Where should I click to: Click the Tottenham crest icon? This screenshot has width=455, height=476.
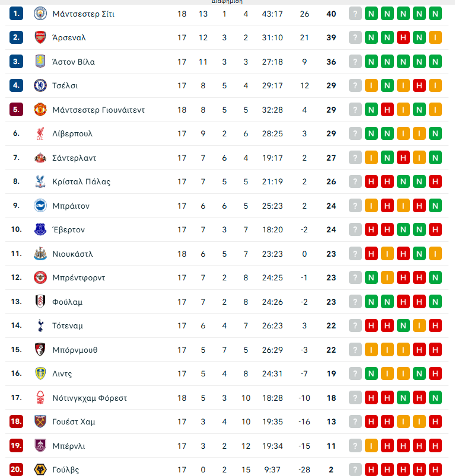tap(40, 325)
